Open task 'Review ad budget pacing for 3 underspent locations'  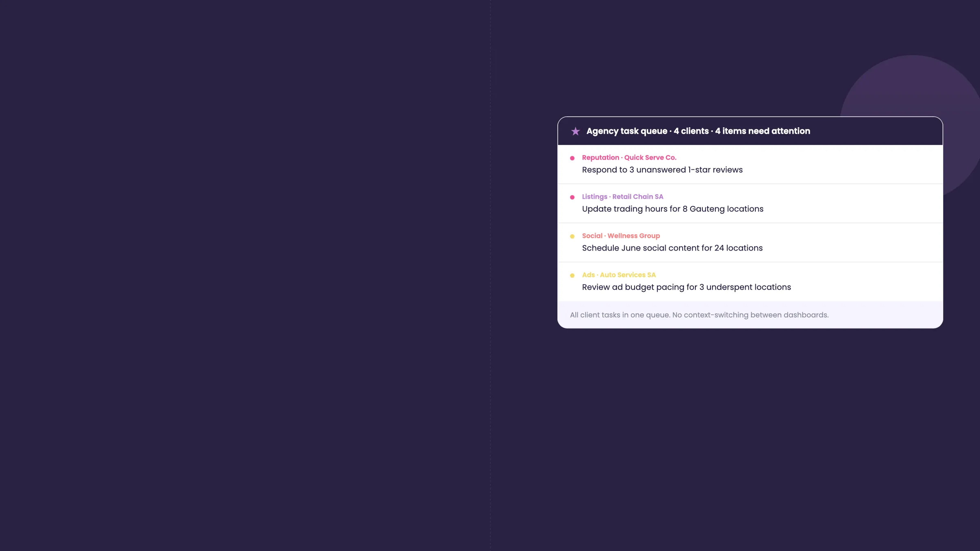point(686,287)
